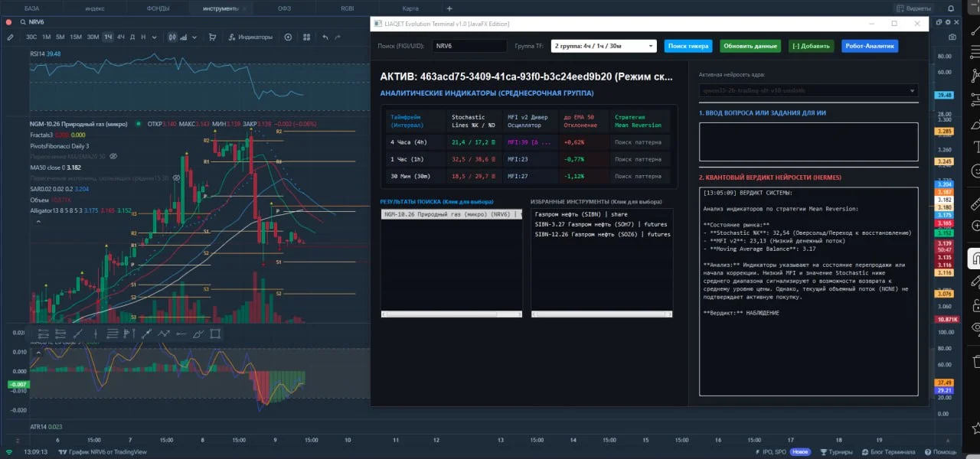
Task: Switch to the ОФЗ tab
Action: click(284, 8)
